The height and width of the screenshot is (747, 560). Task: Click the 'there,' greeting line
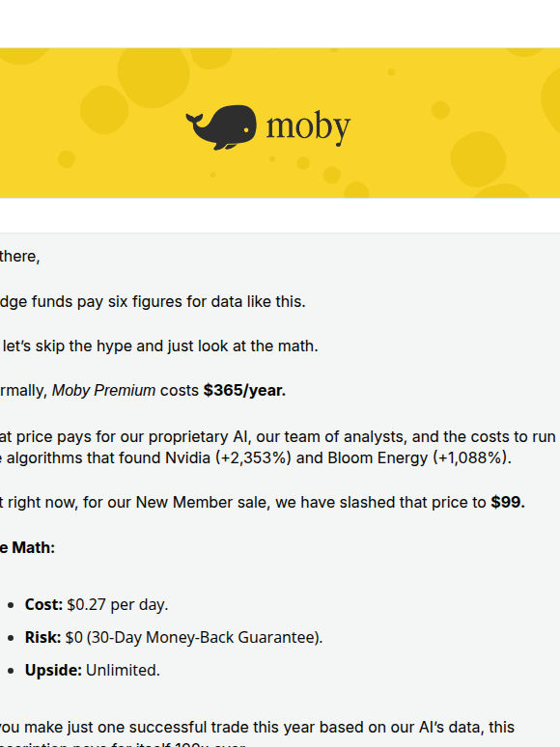[19, 257]
